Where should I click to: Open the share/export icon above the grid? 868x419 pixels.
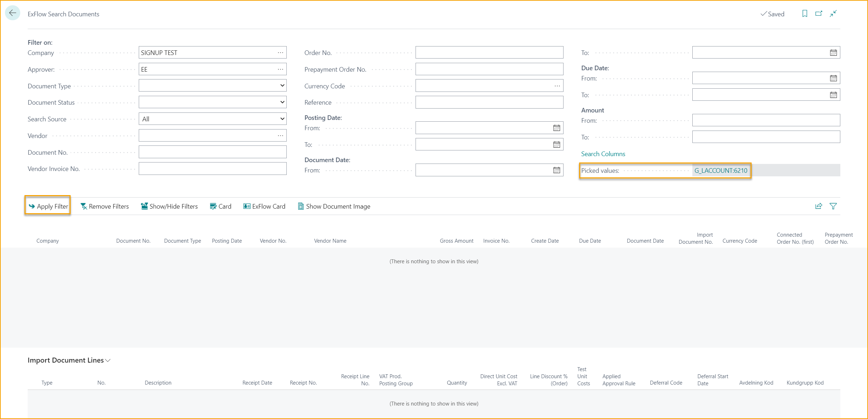point(819,206)
